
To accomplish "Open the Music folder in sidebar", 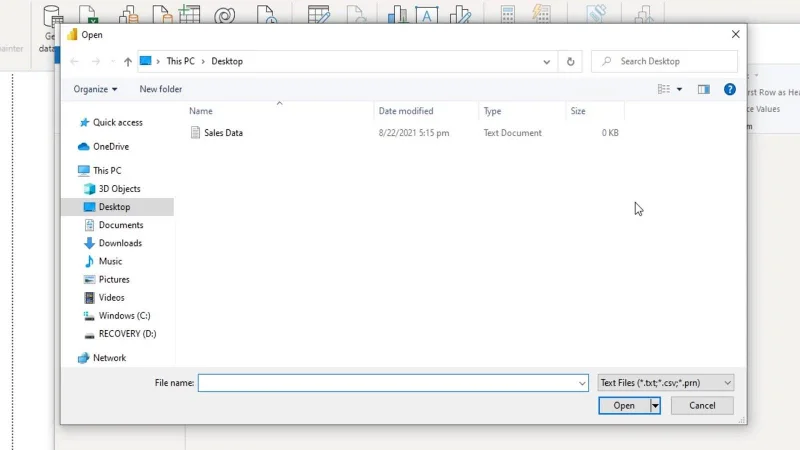I will point(110,261).
